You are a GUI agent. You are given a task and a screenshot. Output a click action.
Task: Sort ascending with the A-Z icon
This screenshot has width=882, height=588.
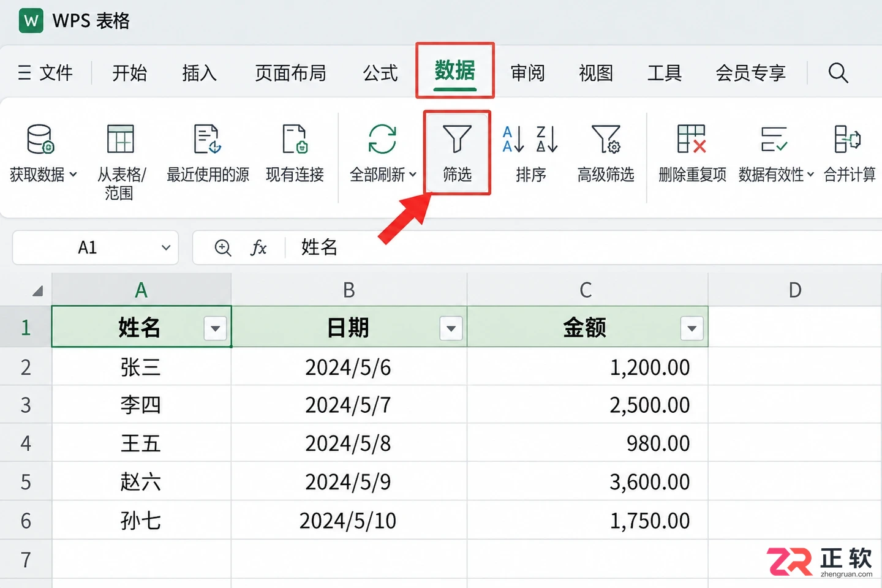(x=513, y=139)
